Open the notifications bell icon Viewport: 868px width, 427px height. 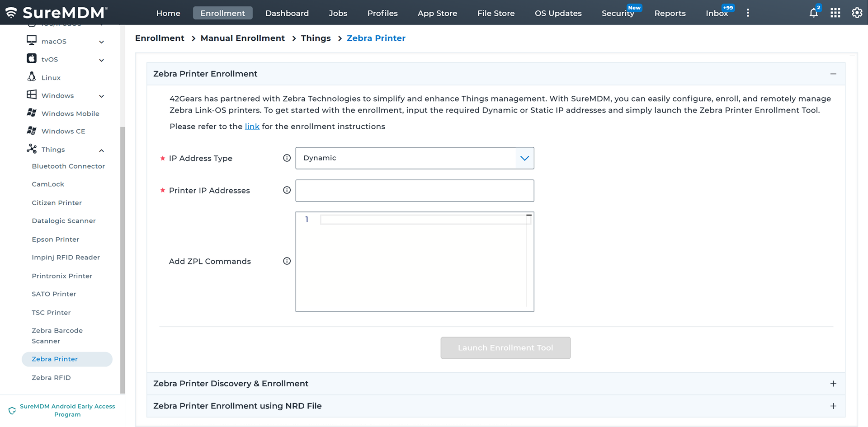(x=814, y=13)
